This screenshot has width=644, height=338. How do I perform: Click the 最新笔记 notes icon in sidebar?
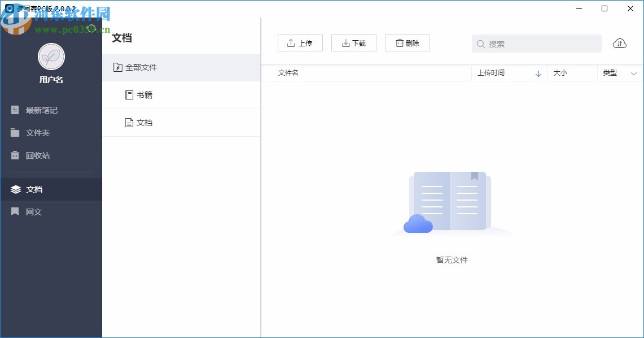15,110
